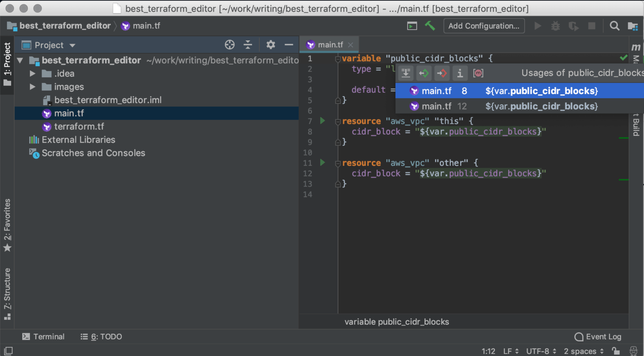Click the pin/settings icon in usages popup

[x=478, y=73]
